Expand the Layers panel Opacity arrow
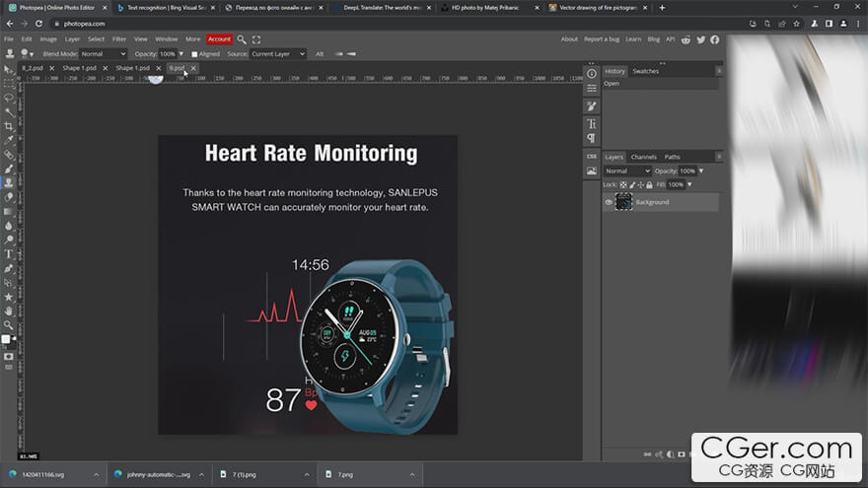The width and height of the screenshot is (868, 488). coord(701,171)
